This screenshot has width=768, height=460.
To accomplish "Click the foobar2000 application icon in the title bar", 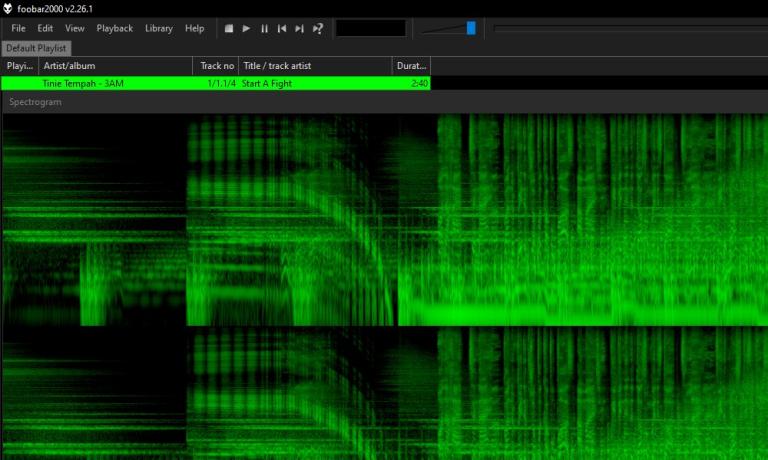I will (x=7, y=8).
